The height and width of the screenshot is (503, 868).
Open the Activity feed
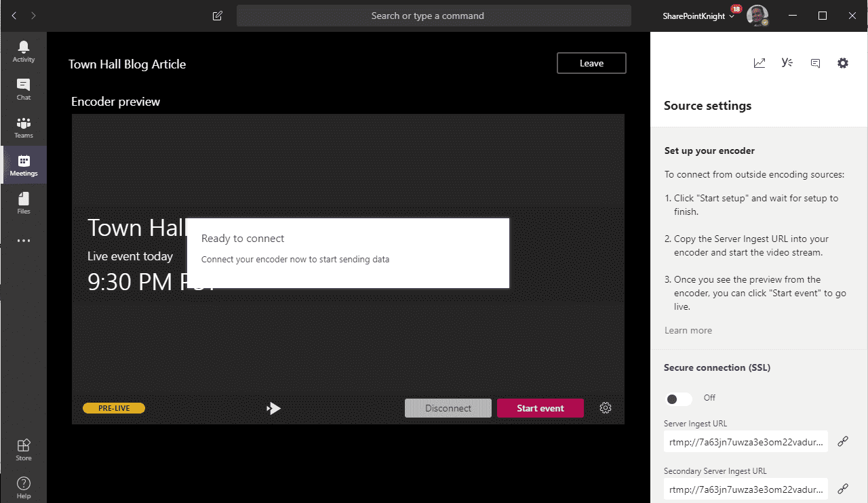(x=24, y=51)
